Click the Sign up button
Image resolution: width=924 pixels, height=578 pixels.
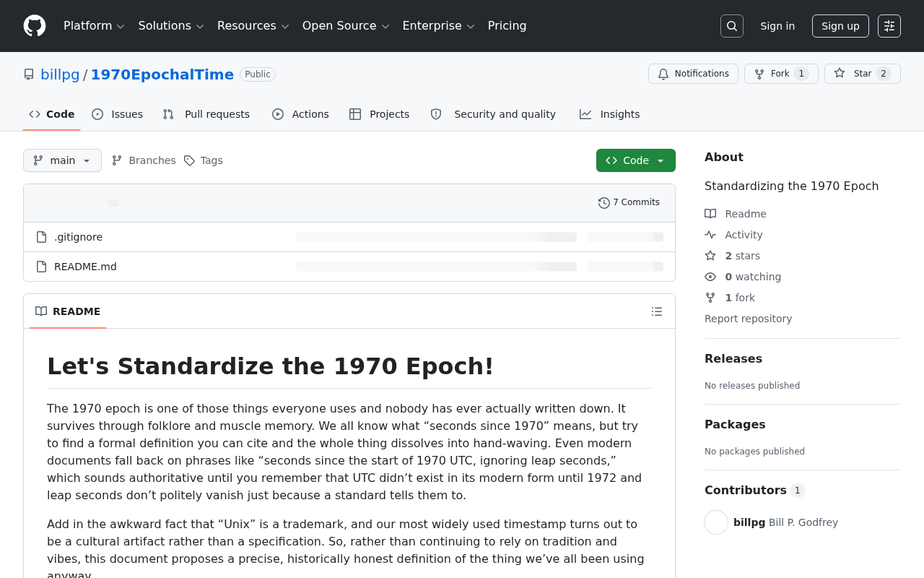tap(840, 26)
